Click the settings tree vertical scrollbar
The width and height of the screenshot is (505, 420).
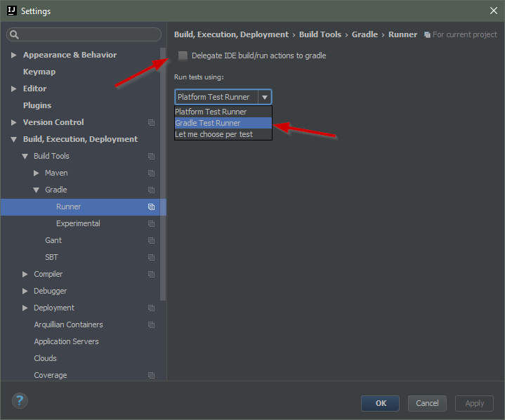pyautogui.click(x=163, y=174)
